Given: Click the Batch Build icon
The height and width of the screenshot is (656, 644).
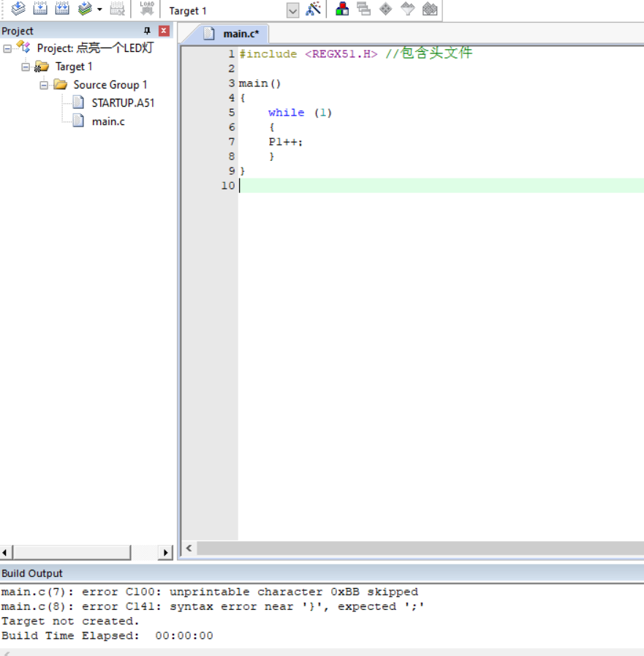Looking at the screenshot, I should point(85,9).
